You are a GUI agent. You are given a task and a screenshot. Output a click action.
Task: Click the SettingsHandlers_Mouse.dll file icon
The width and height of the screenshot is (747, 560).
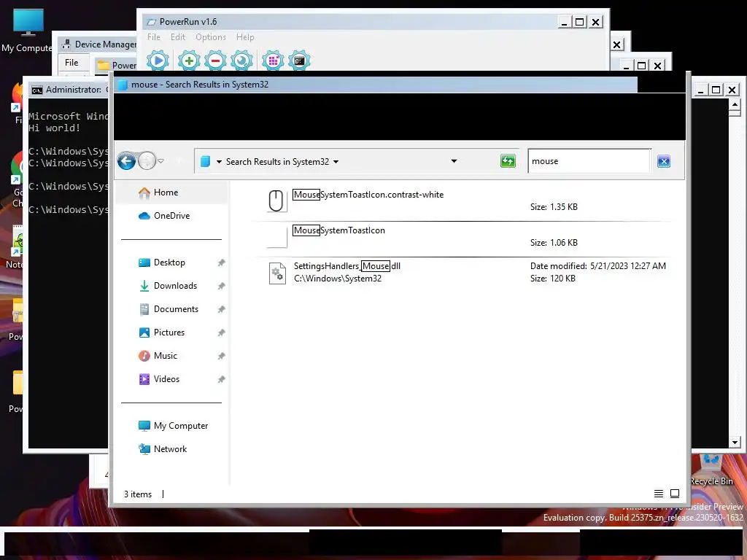point(277,273)
